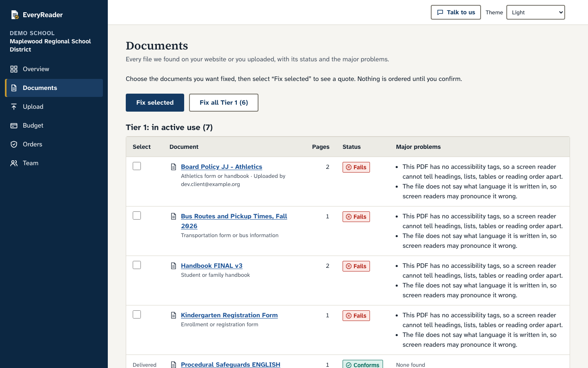Click the file icon beside Handbook FINAL v3
Viewport: 588px width, 368px height.
point(174,266)
